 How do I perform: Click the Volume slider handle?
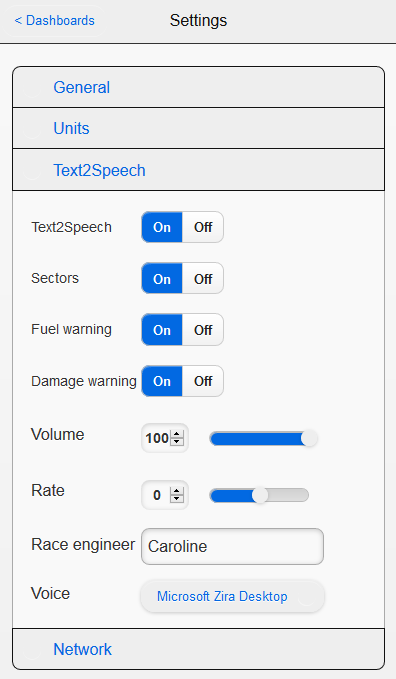pyautogui.click(x=309, y=438)
